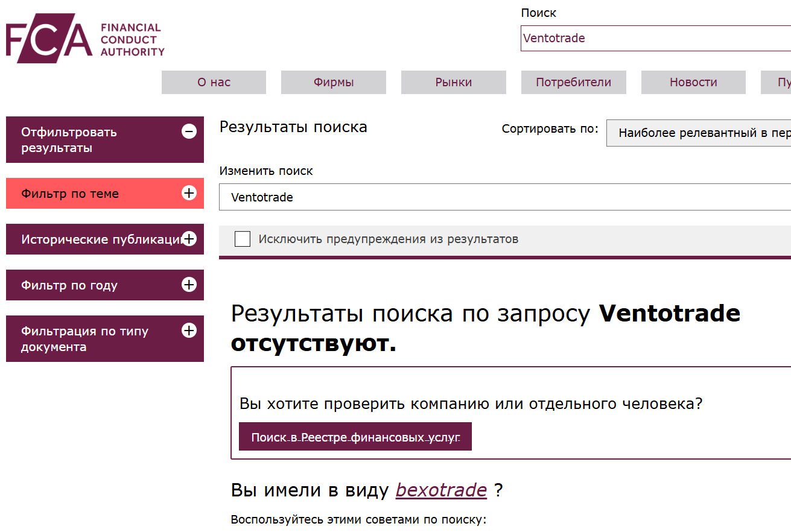Switch to the 'Фирмы' section
Screen dimensions: 791x532
click(333, 82)
